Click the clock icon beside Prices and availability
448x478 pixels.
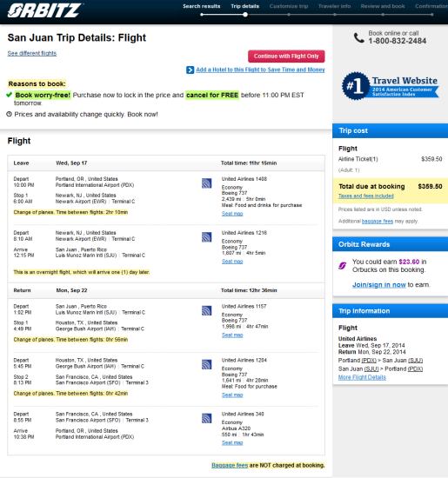click(x=10, y=114)
